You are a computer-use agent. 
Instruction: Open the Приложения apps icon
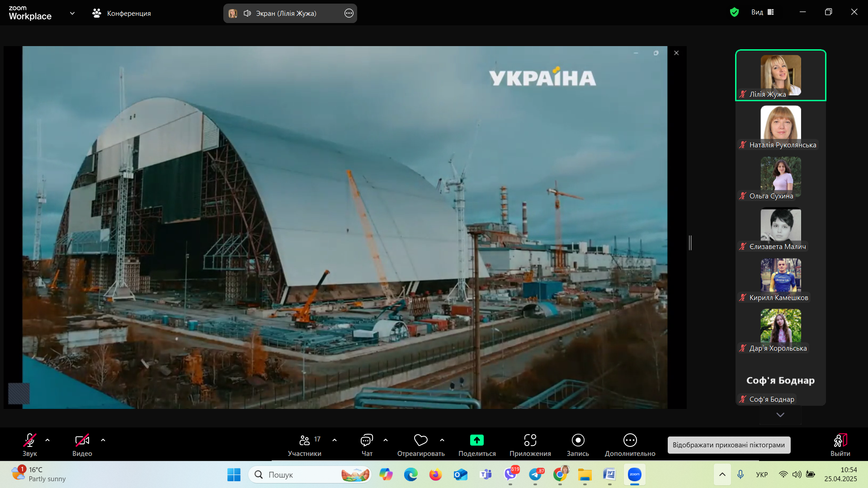530,440
